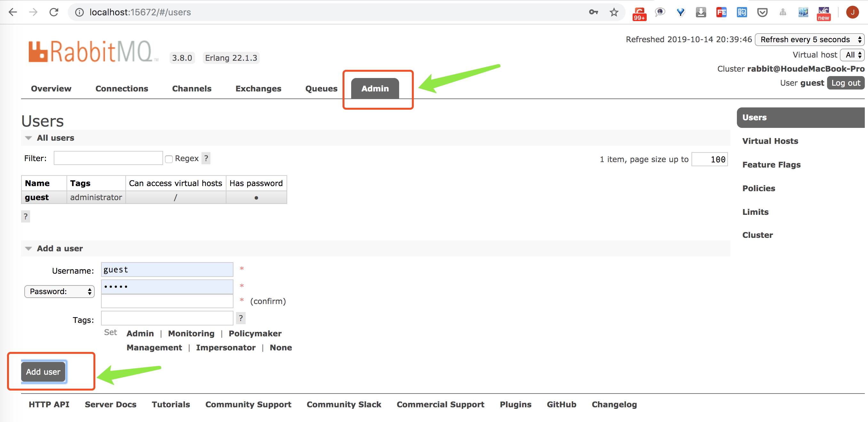Open the Refresh every 5 seconds dropdown
This screenshot has height=422, width=868.
pos(809,40)
